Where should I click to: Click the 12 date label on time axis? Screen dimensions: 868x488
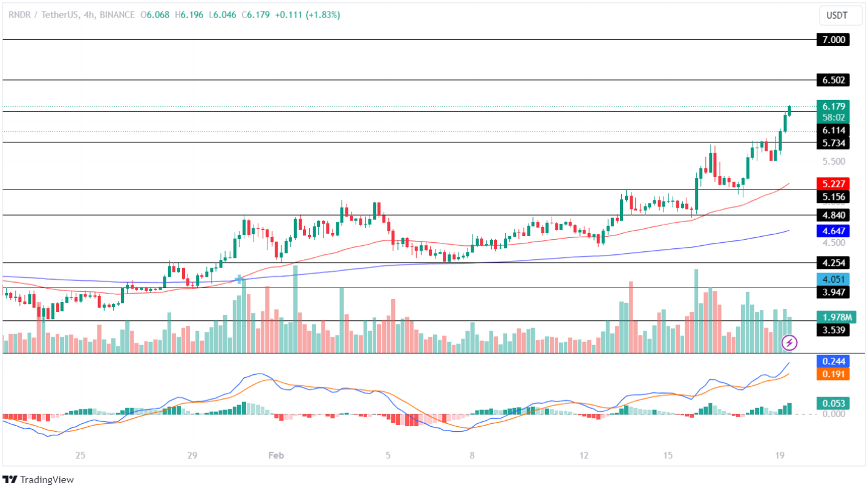point(583,455)
